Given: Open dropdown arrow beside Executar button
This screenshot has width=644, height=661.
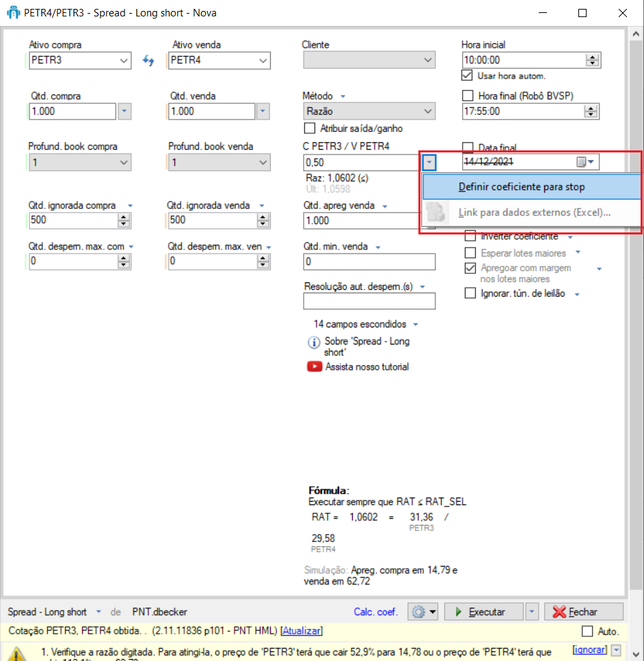Looking at the screenshot, I should click(x=532, y=611).
